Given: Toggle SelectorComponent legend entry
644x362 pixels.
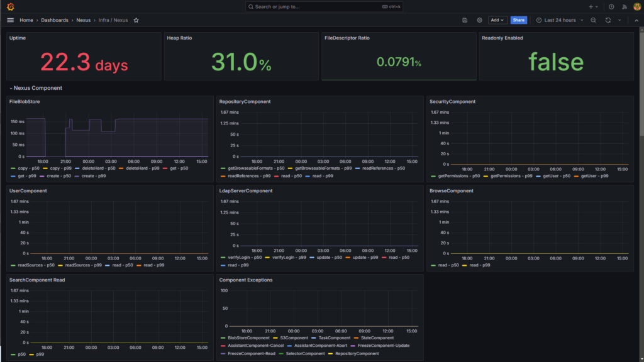Looking at the screenshot, I should coord(305,353).
